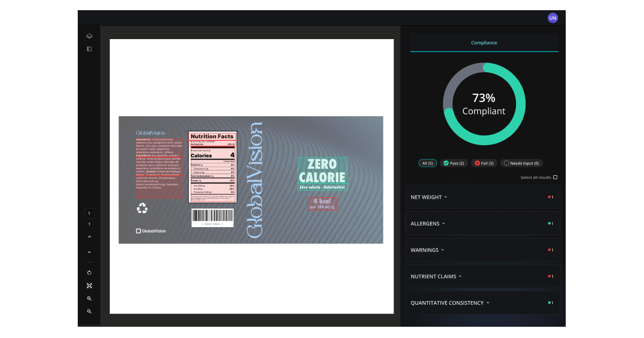Click the page number input field
The width and height of the screenshot is (644, 338).
point(89,213)
